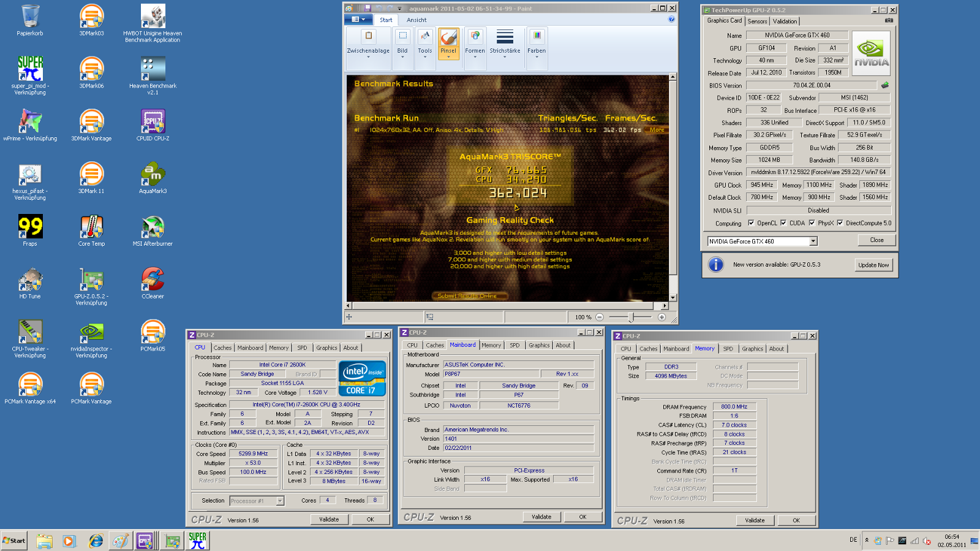The width and height of the screenshot is (980, 551).
Task: Open HWBOT Unigine Heaven Benchmark shortcut
Action: tap(153, 23)
